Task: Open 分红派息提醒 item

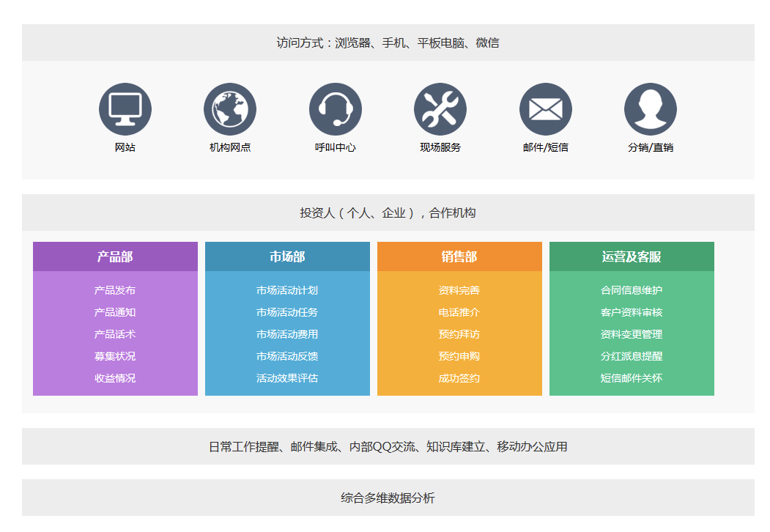Action: [632, 356]
